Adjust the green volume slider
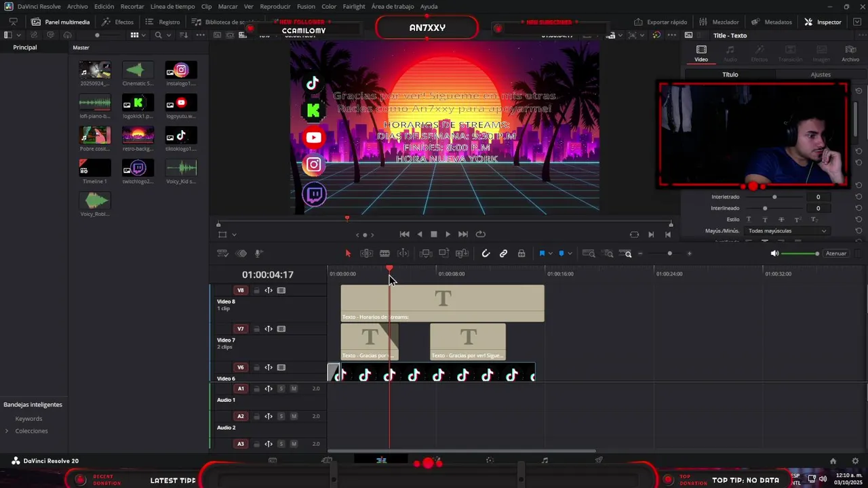 point(800,253)
